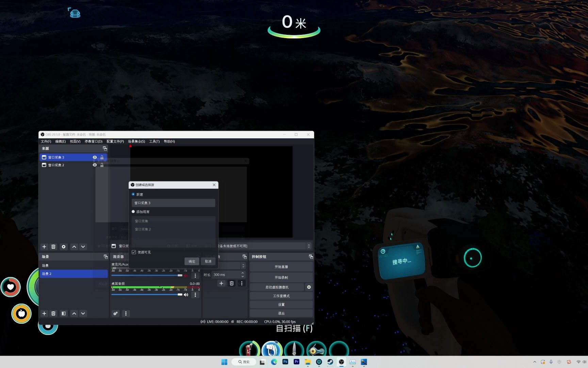Decrease 时长 300 ms with down arrow

243,276
